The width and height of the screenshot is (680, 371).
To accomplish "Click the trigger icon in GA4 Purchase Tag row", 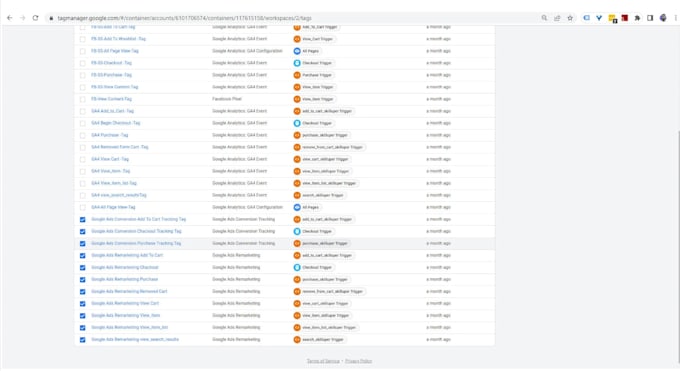I will (x=297, y=135).
